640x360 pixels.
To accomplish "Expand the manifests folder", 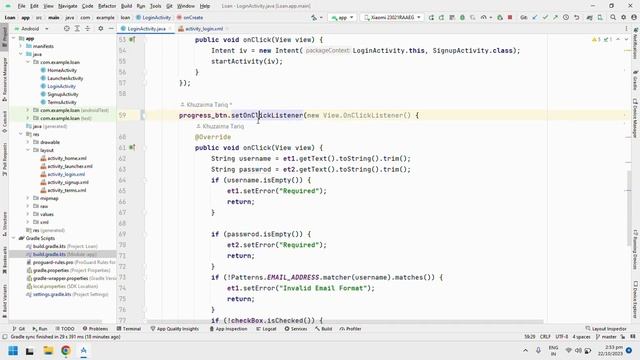I will (x=21, y=46).
